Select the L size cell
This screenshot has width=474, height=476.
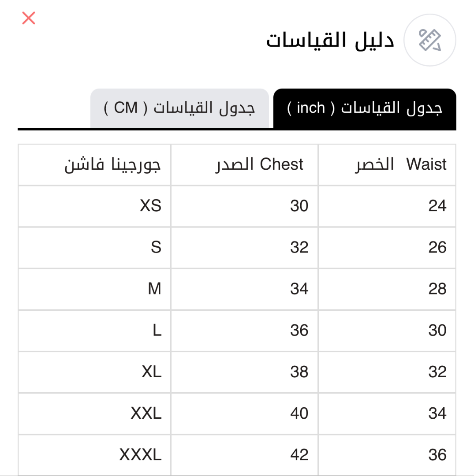[157, 330]
